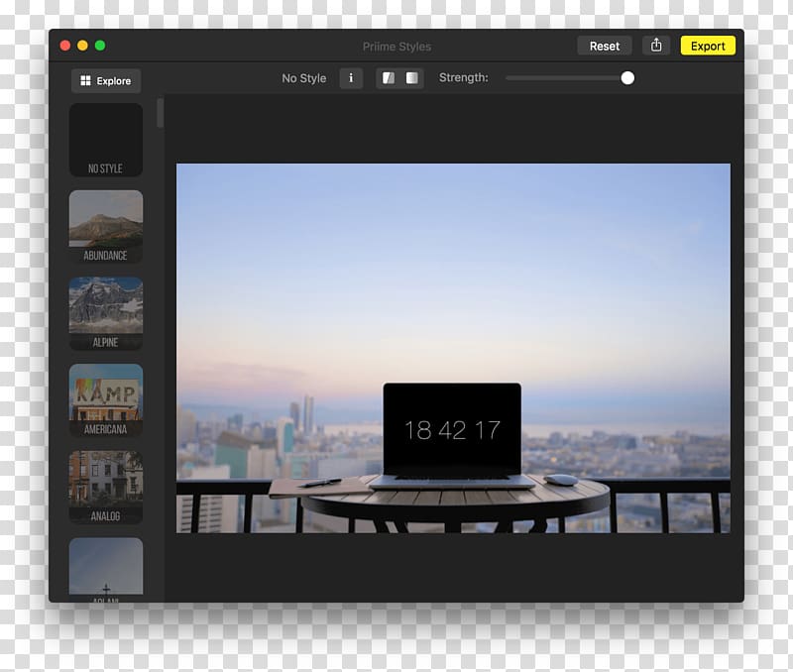Close the Priime Styles window
793x672 pixels.
(65, 46)
